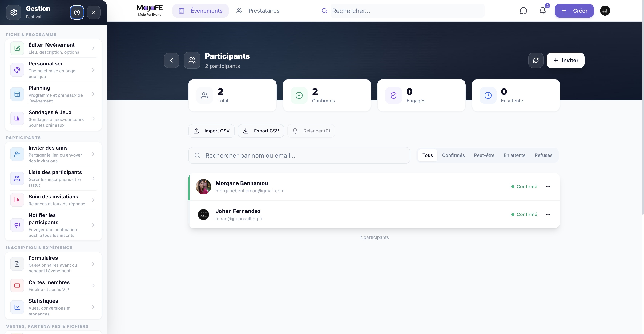Image resolution: width=644 pixels, height=334 pixels.
Task: Open Morgane Benhamou's three-dot options menu
Action: pos(548,186)
